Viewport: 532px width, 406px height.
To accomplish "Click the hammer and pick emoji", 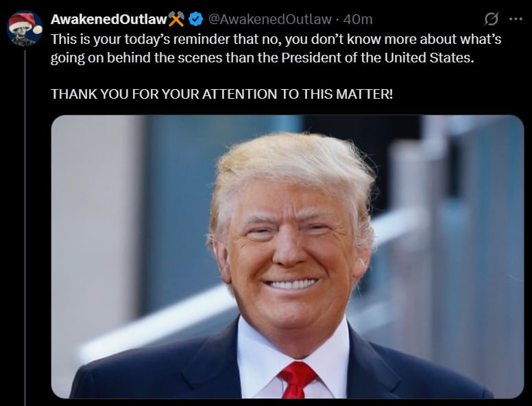I will (176, 19).
